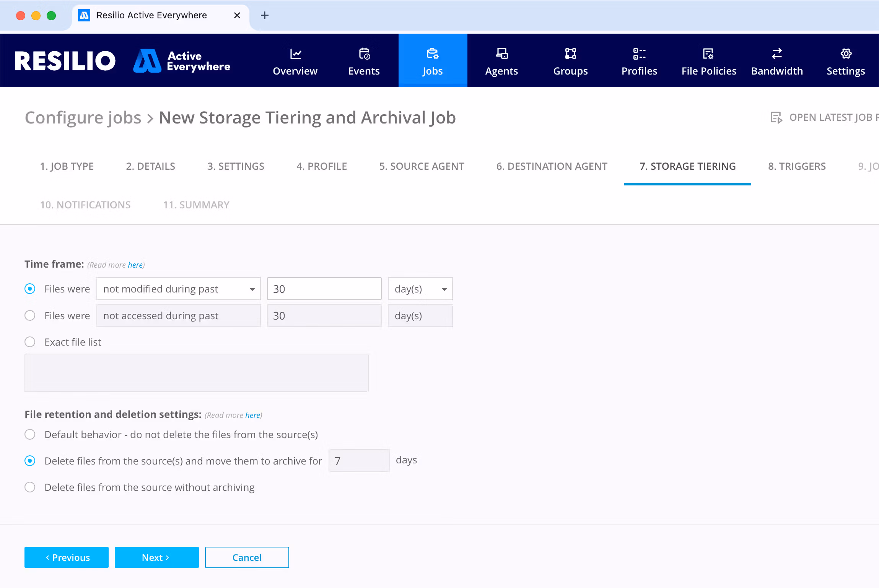Select the Events calendar icon

click(363, 54)
